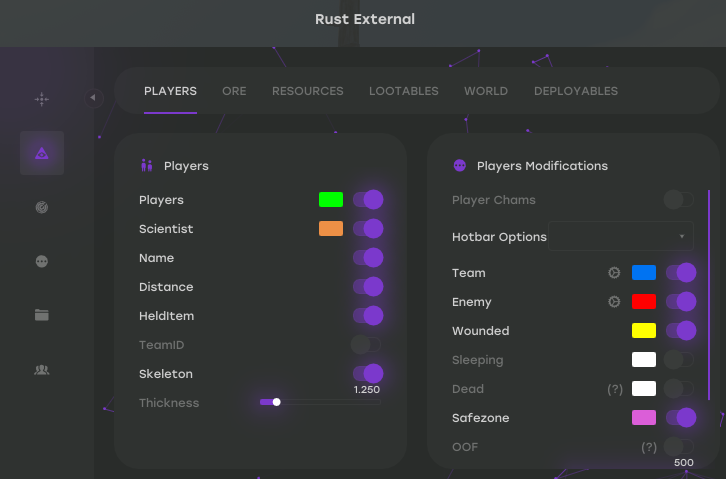Open the Team row gear settings
The image size is (726, 479).
tap(614, 273)
